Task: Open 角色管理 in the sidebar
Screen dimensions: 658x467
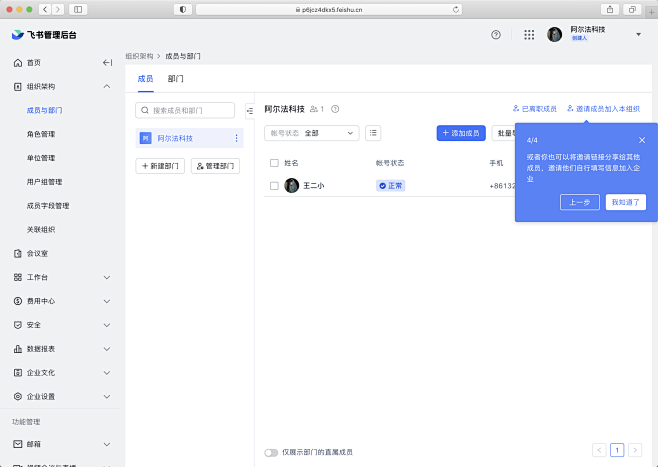Action: (x=41, y=134)
